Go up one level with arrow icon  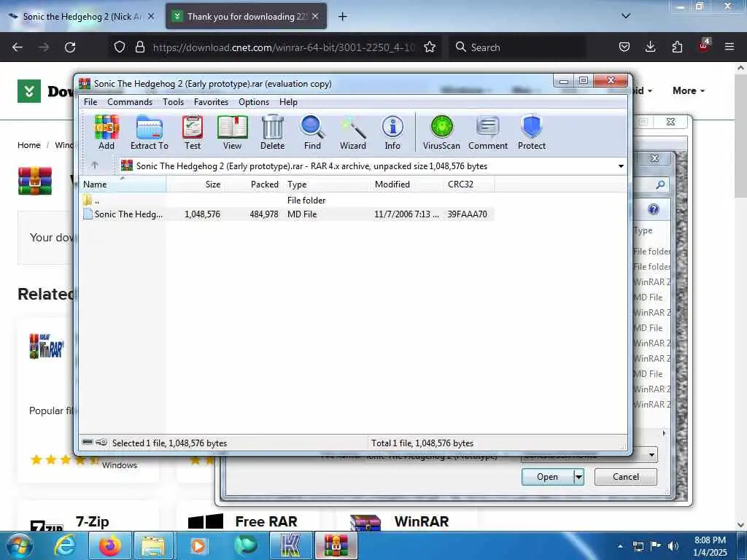coord(95,166)
